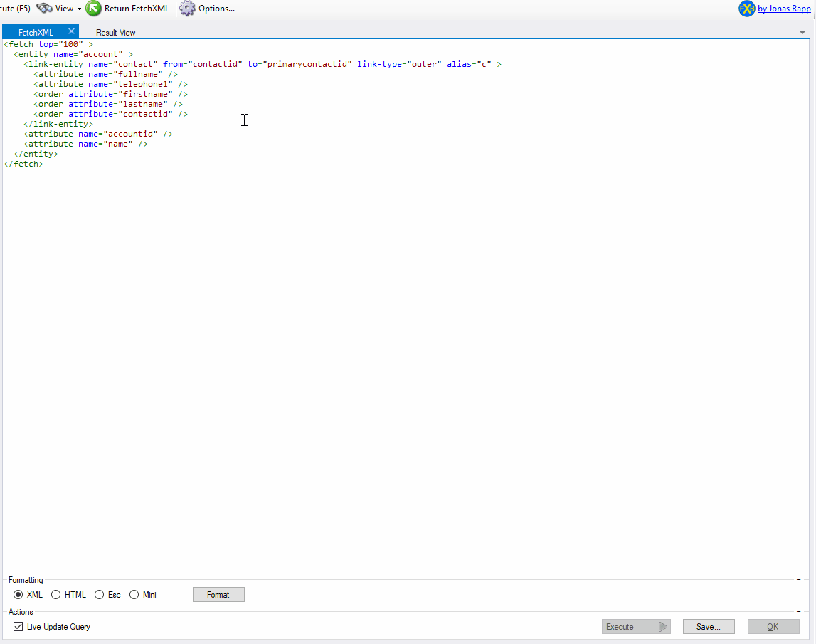Expand the tab list dropdown arrow
The image size is (816, 644).
[x=802, y=33]
